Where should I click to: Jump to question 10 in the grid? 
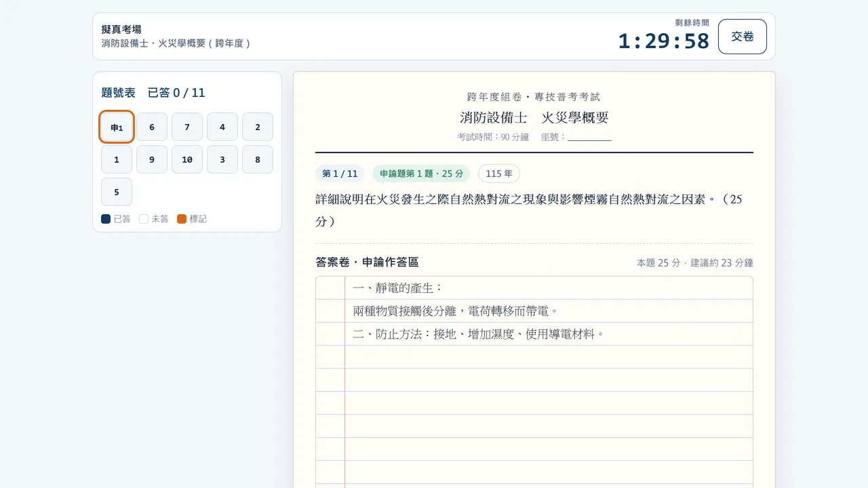[187, 160]
